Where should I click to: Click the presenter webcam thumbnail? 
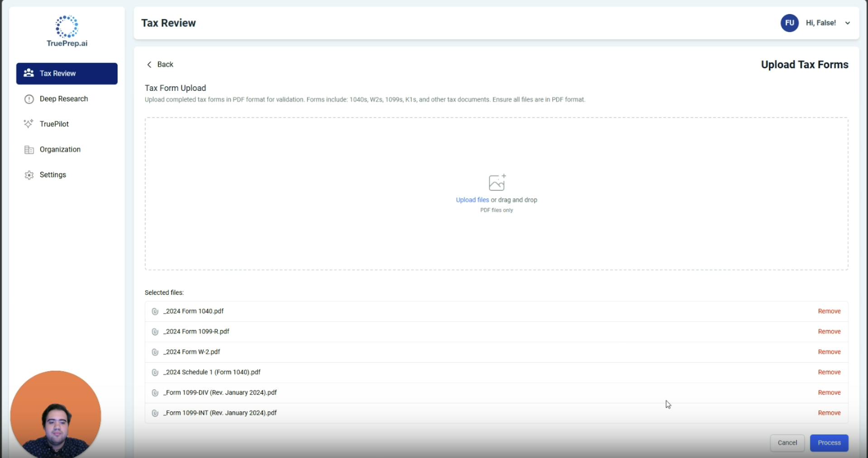point(56,414)
